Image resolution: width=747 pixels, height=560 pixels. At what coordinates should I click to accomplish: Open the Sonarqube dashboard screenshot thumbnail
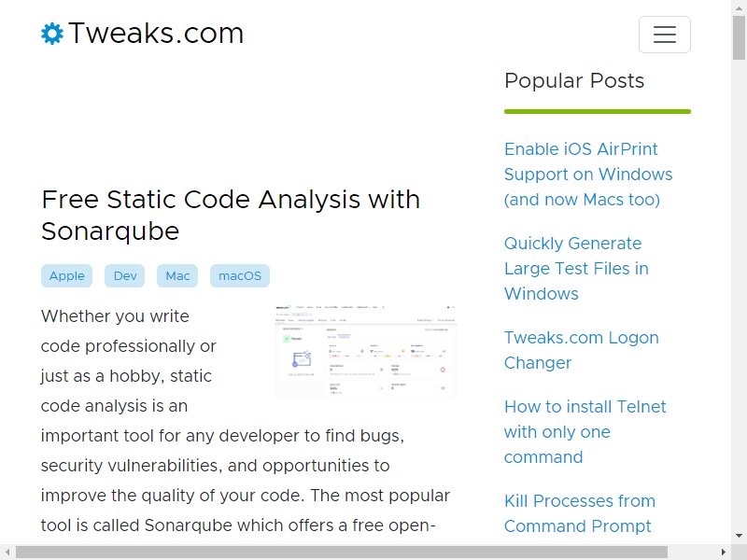click(x=366, y=350)
